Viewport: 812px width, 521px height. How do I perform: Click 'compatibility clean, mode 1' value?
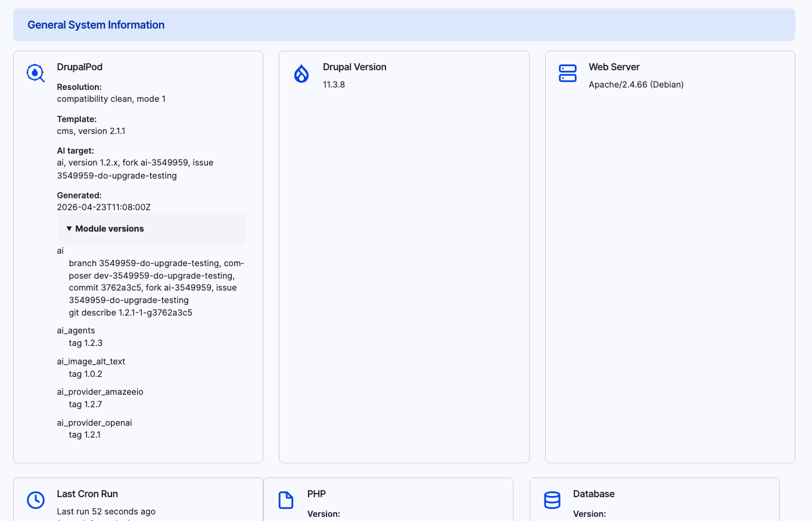coord(111,99)
